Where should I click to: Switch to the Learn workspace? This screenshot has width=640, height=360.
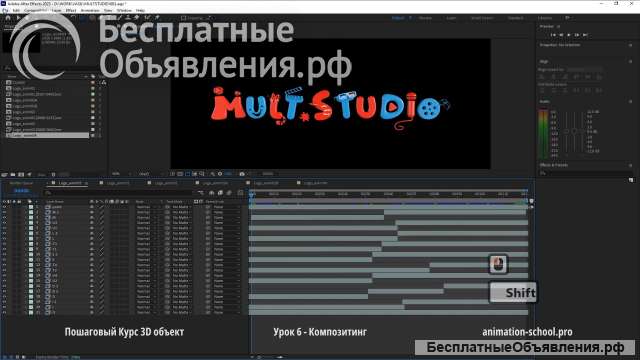click(x=451, y=18)
